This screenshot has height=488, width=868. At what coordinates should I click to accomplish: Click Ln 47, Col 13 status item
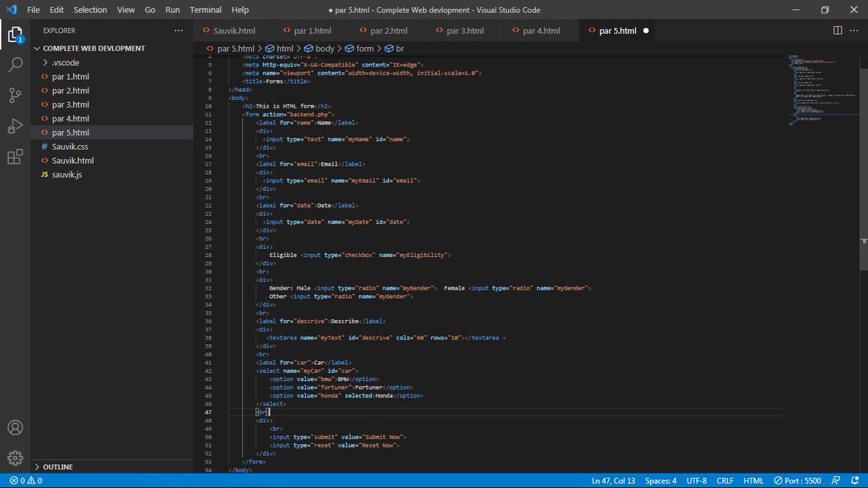click(x=613, y=481)
